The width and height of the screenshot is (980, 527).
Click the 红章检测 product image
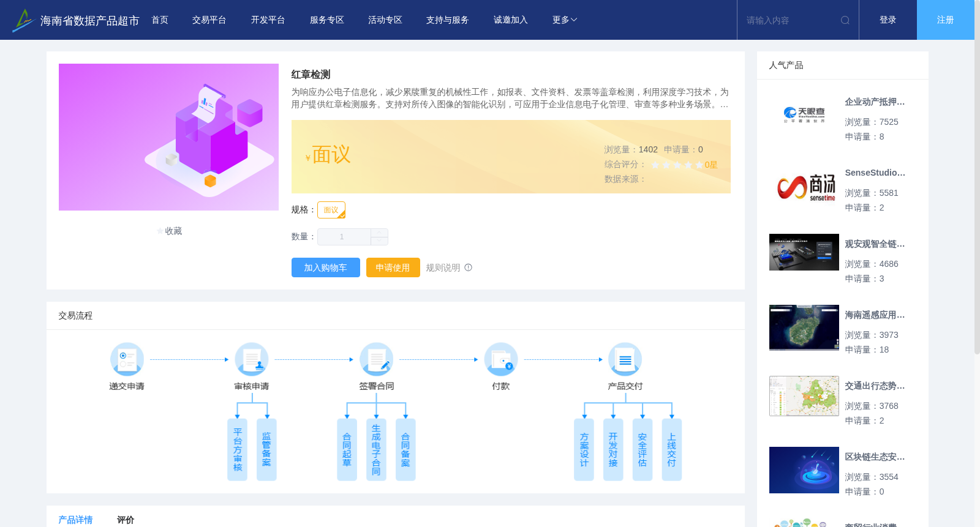(x=168, y=137)
